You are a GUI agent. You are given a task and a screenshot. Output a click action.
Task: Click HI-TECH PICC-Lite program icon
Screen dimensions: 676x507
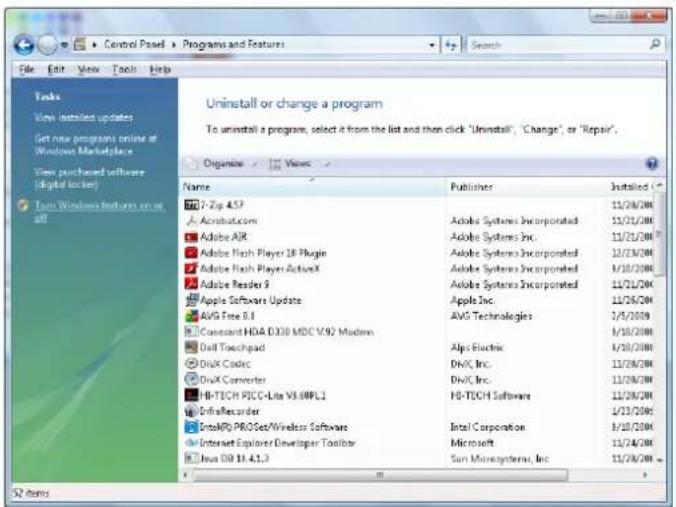click(191, 395)
